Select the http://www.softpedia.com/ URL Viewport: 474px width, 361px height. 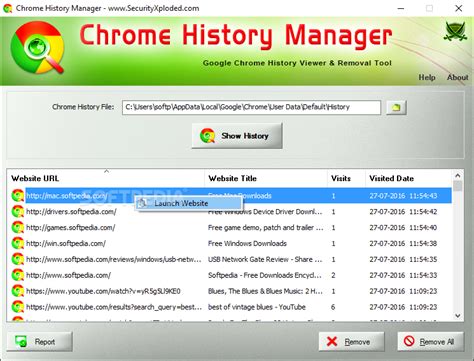(68, 275)
